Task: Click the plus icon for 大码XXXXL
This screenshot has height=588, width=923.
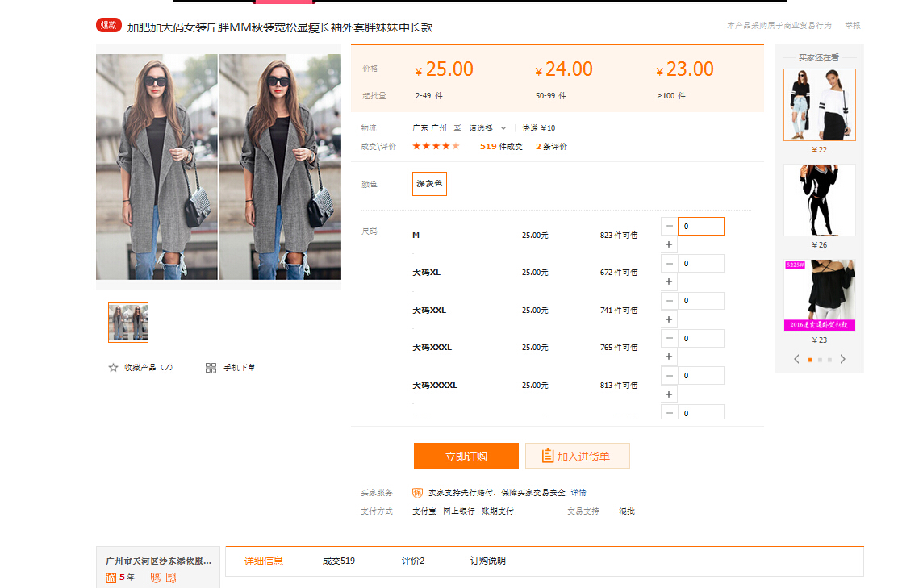Action: pos(669,394)
